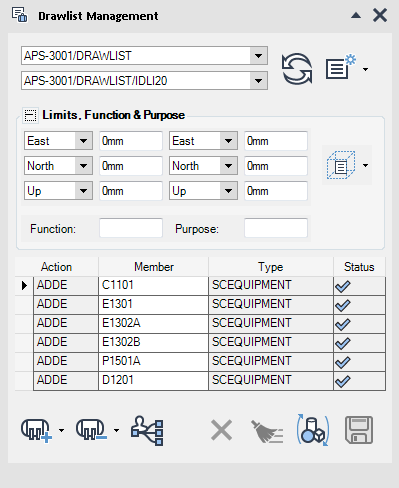Viewport: 399px width, 488px height.
Task: Click the delete X icon in bottom toolbar
Action: pos(221,430)
